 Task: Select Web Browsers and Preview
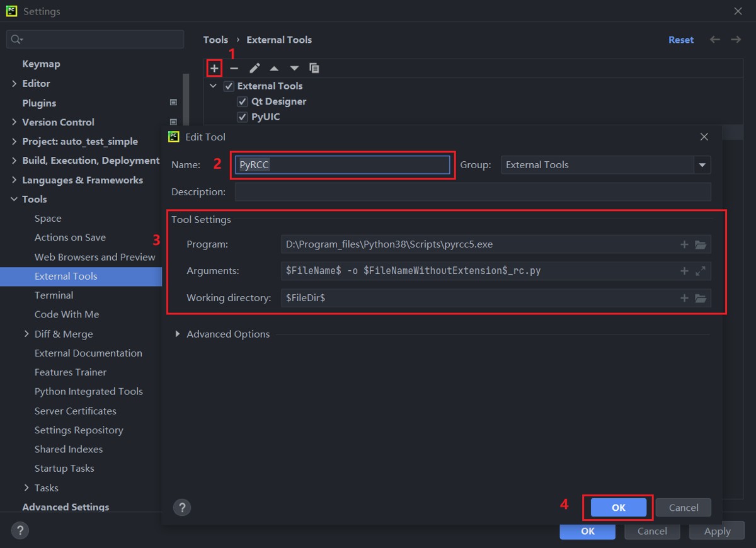click(x=94, y=257)
